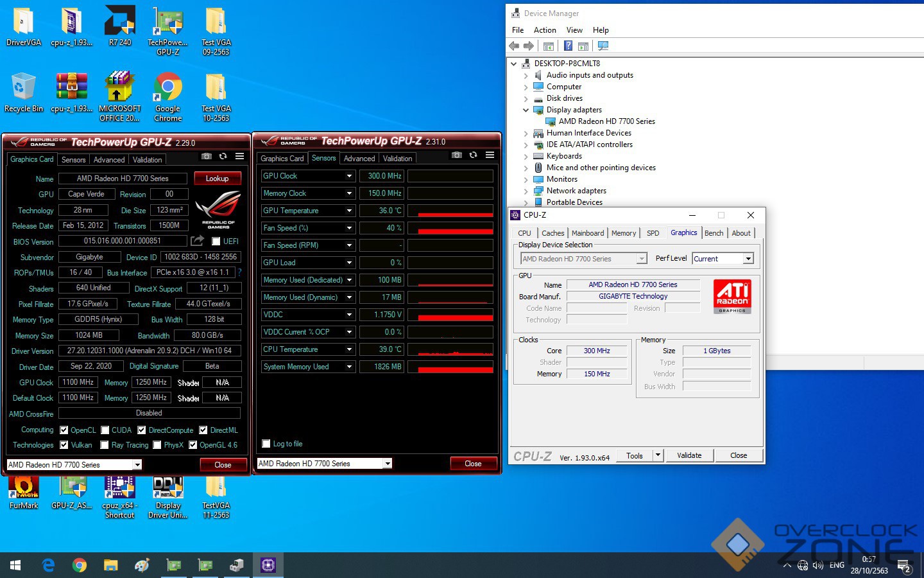Click the GPU Temperature sensor graph
Screen dimensions: 924x578
point(450,211)
